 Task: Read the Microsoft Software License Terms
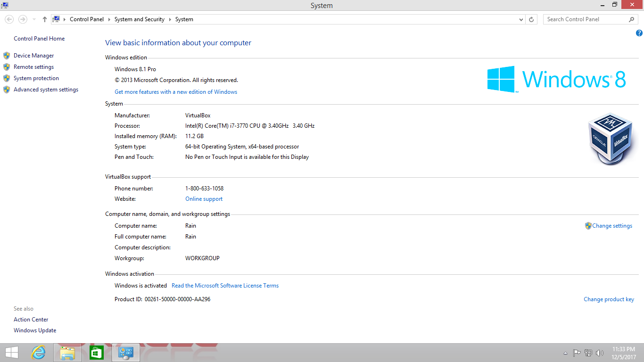coord(225,286)
